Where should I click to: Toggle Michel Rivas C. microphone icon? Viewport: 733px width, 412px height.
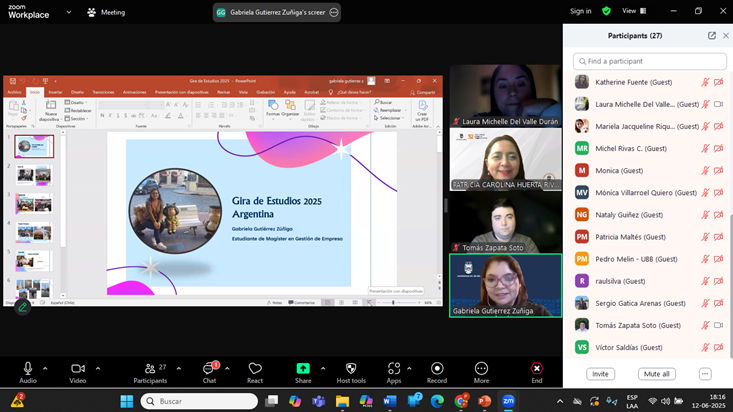click(705, 149)
